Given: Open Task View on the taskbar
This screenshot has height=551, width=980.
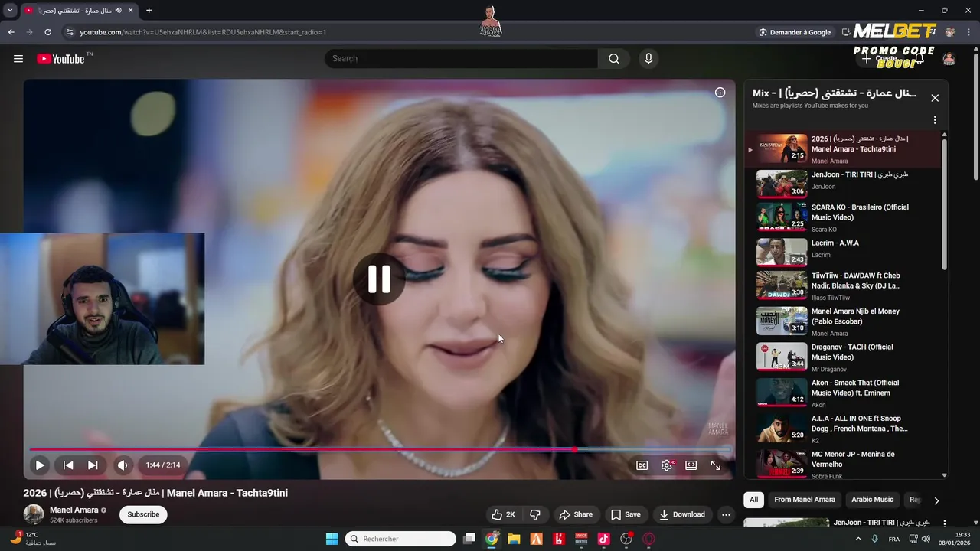Looking at the screenshot, I should click(469, 539).
